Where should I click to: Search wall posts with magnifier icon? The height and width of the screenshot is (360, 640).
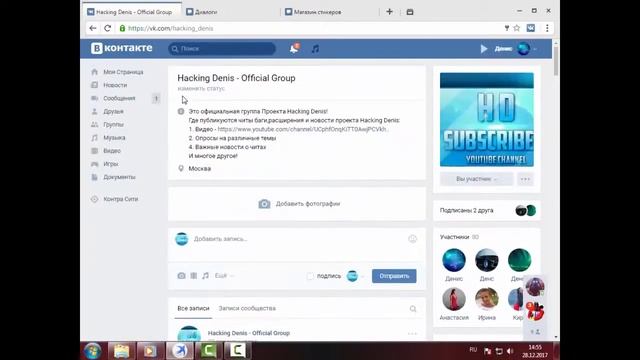413,309
